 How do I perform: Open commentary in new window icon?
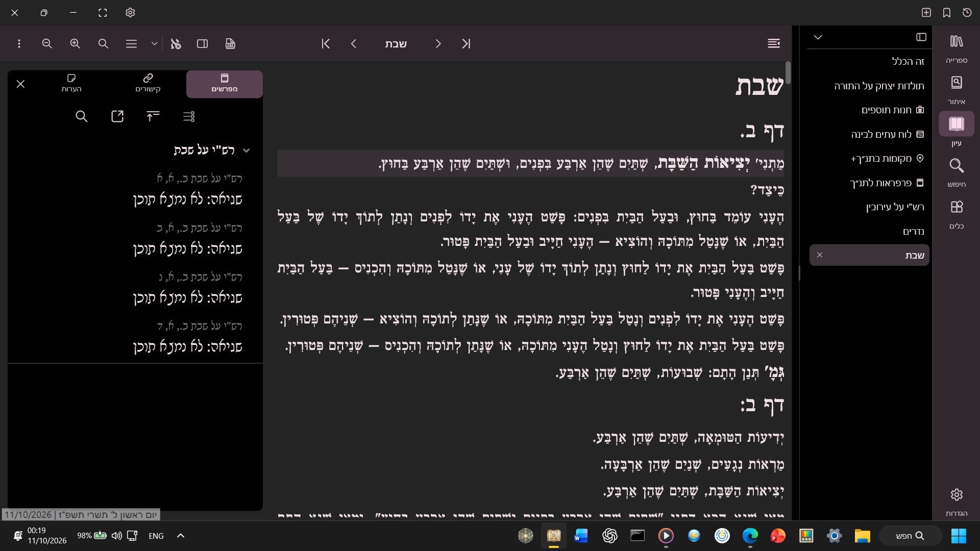117,116
